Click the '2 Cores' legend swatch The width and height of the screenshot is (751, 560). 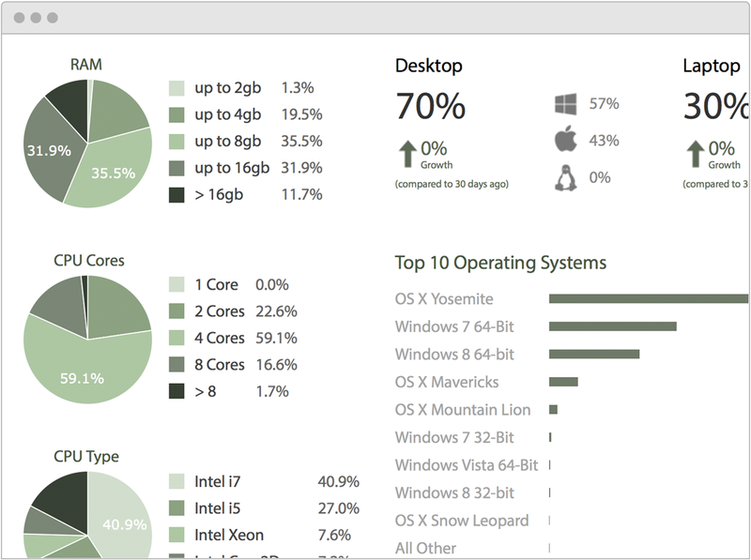176,311
